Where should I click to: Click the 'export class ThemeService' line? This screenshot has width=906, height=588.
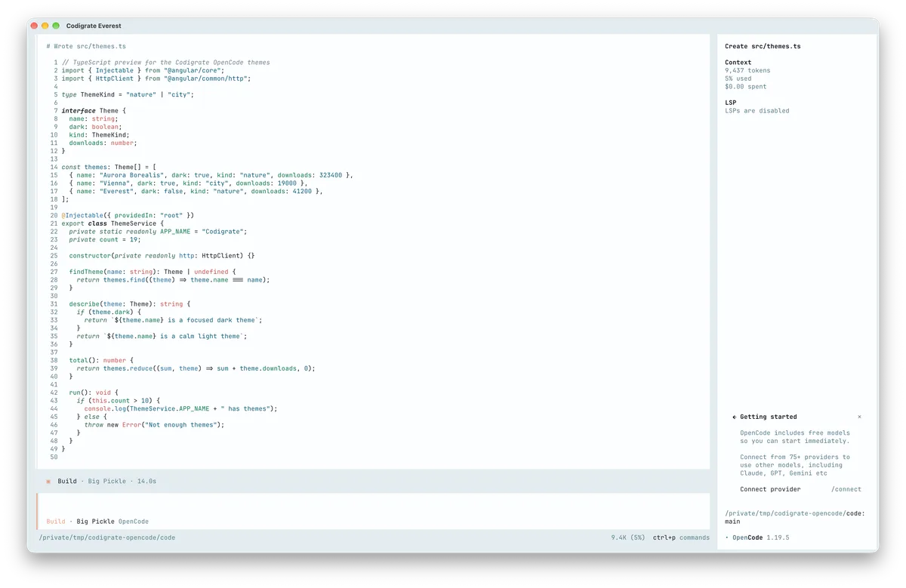(113, 223)
